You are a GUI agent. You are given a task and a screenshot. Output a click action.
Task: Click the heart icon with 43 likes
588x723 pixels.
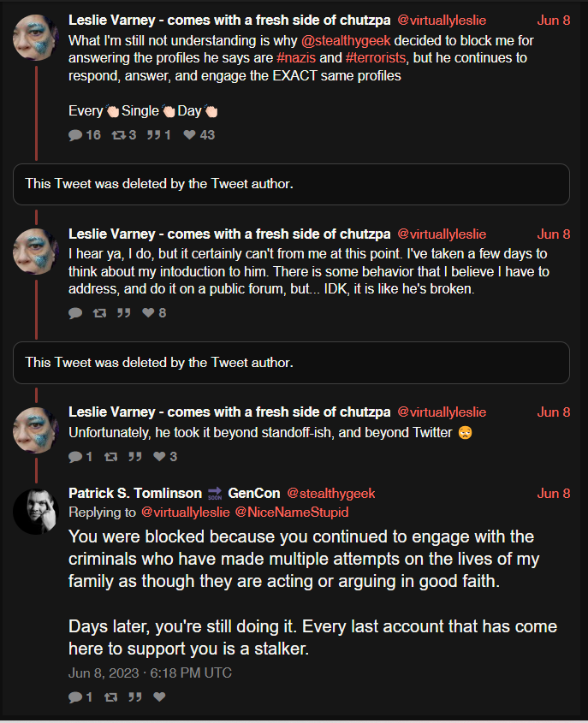pos(189,134)
